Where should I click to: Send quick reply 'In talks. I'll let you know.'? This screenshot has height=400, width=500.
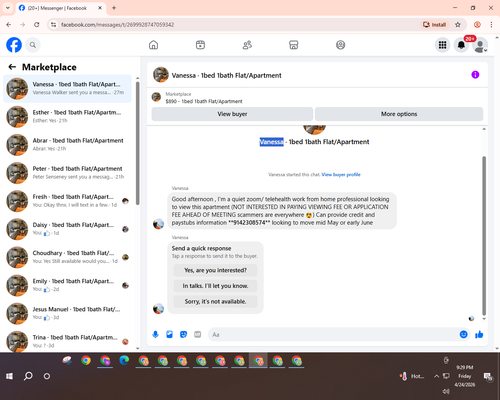(x=215, y=286)
